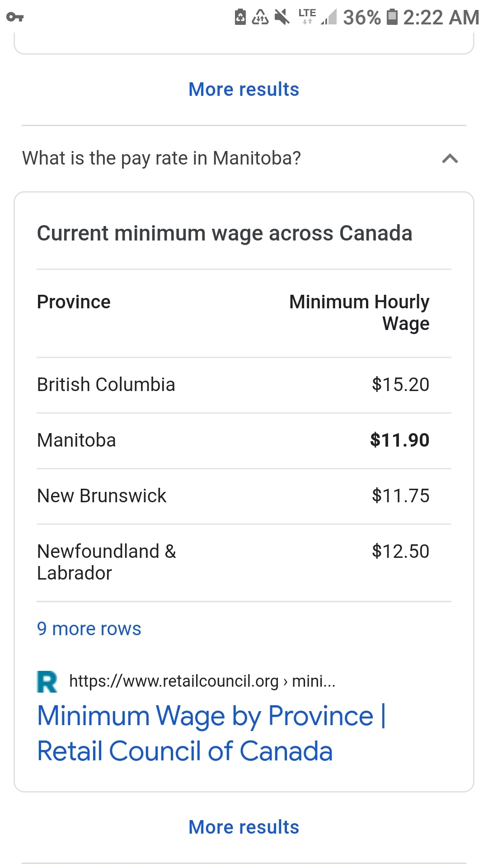Collapse the Manitoba pay rate question

tap(450, 159)
